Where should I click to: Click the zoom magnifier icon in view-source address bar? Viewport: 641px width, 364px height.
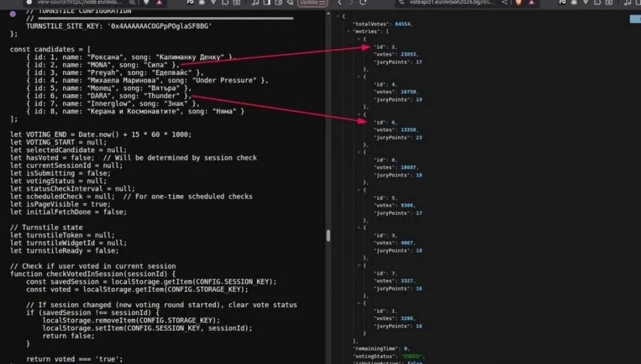tap(132, 3)
